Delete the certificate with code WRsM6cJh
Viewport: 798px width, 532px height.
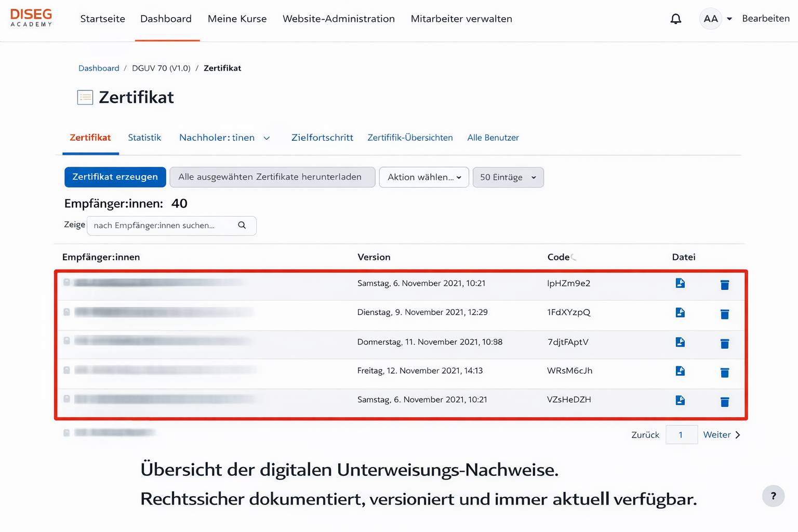(724, 373)
